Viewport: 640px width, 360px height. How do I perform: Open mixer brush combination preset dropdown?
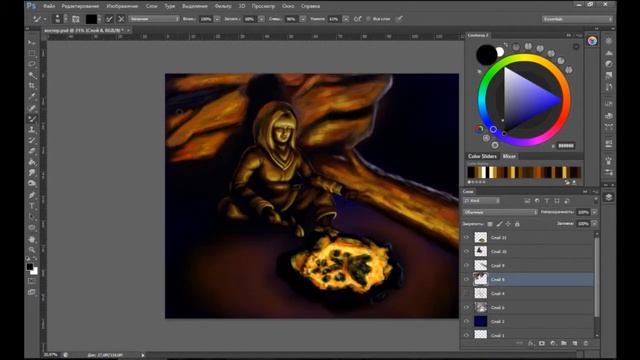click(x=154, y=19)
